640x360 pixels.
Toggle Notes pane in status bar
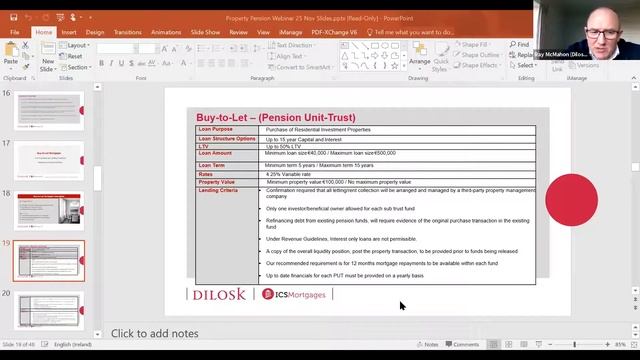tap(427, 344)
